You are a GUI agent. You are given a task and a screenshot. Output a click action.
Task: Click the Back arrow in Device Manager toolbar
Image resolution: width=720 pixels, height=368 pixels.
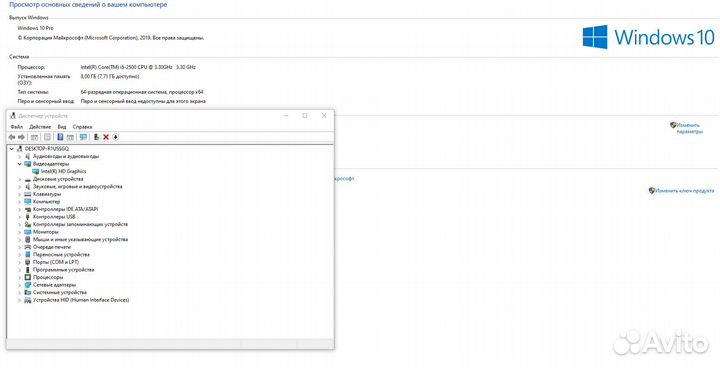click(x=12, y=137)
